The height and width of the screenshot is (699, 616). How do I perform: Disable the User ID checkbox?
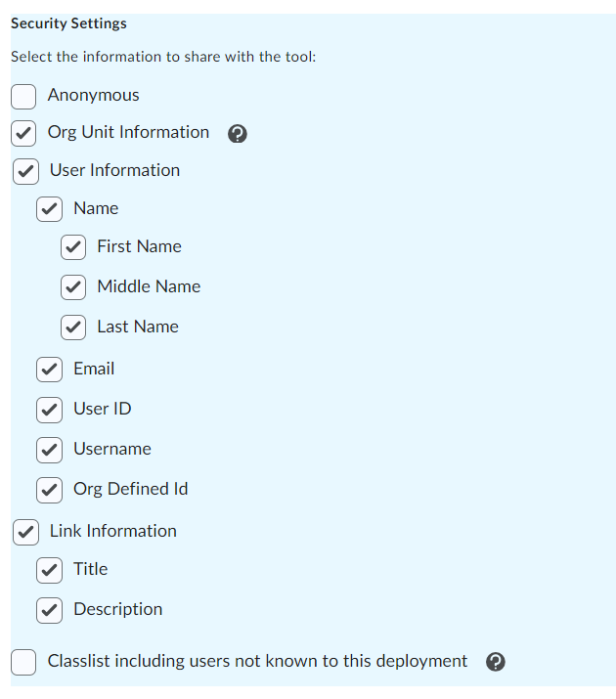click(x=50, y=411)
